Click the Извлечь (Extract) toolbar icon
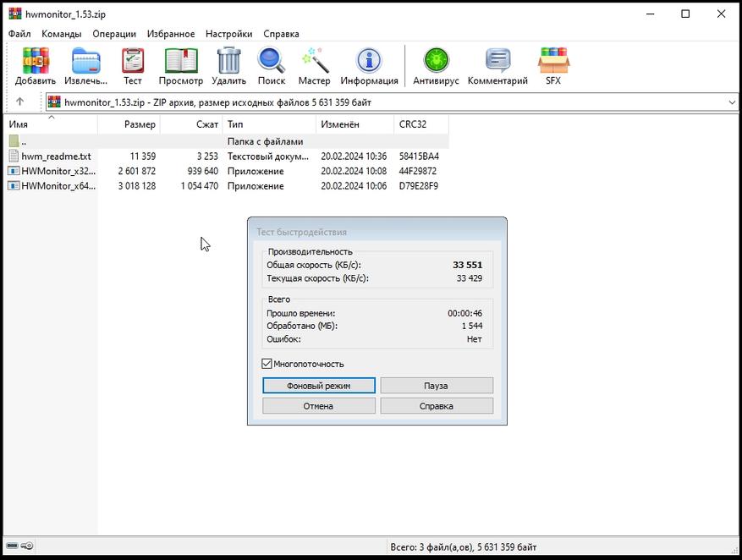 [x=85, y=61]
